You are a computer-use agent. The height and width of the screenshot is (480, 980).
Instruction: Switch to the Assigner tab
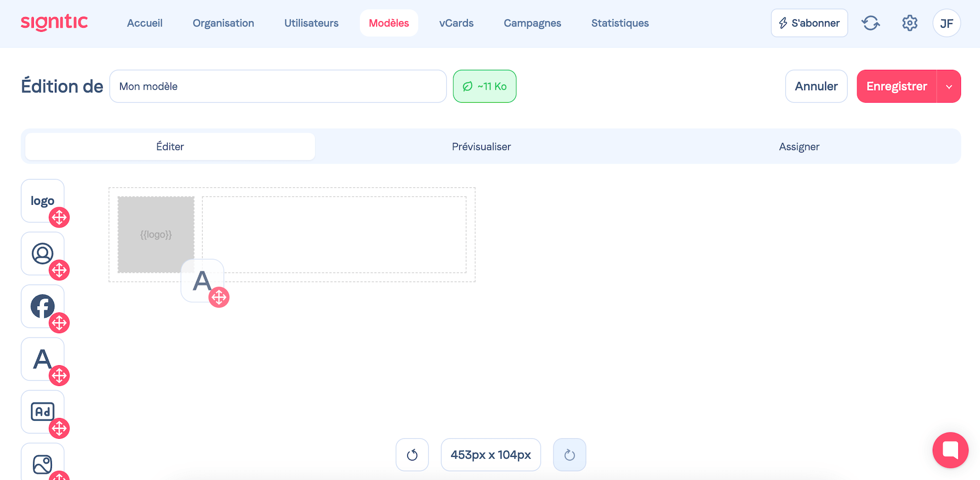[x=799, y=146]
